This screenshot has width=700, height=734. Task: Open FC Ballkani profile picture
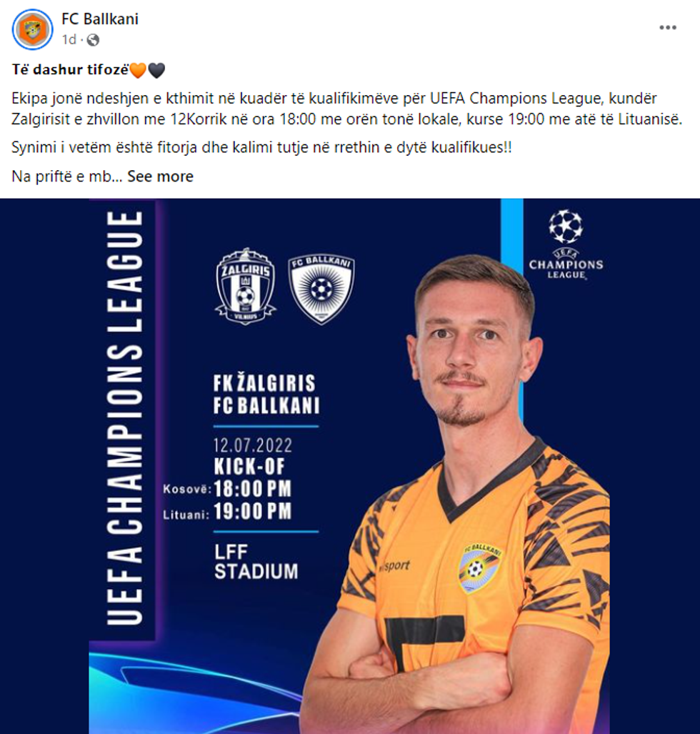(32, 29)
